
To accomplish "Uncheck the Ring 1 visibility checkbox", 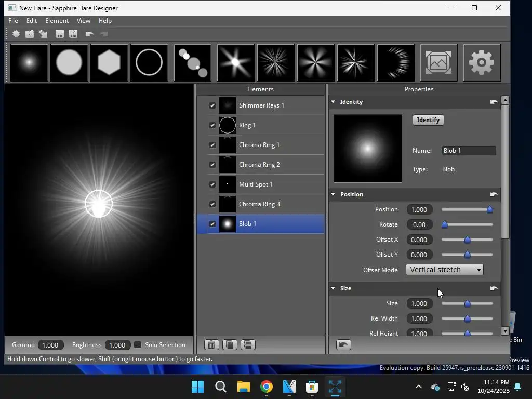I will click(212, 125).
